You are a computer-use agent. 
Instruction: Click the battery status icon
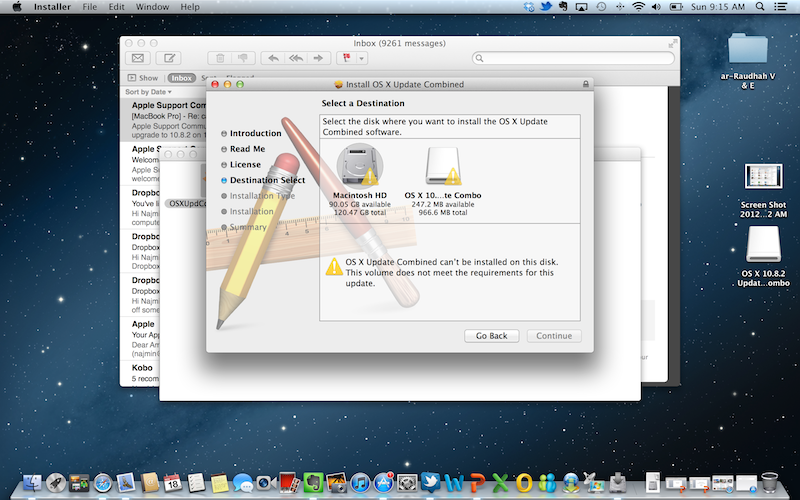[676, 7]
